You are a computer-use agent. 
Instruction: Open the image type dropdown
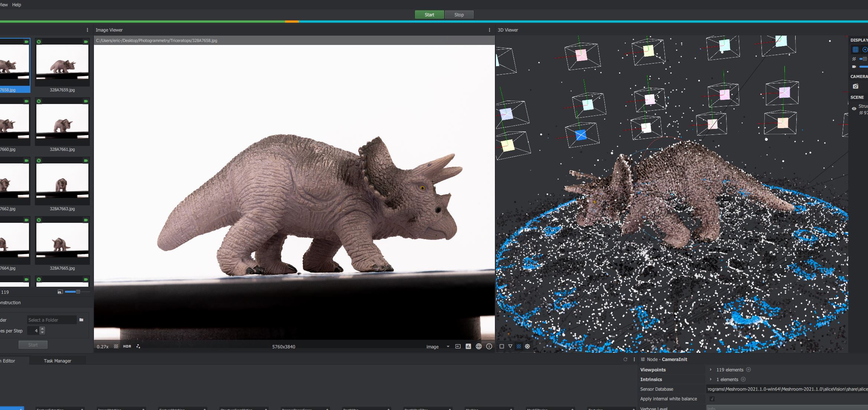[x=438, y=346]
